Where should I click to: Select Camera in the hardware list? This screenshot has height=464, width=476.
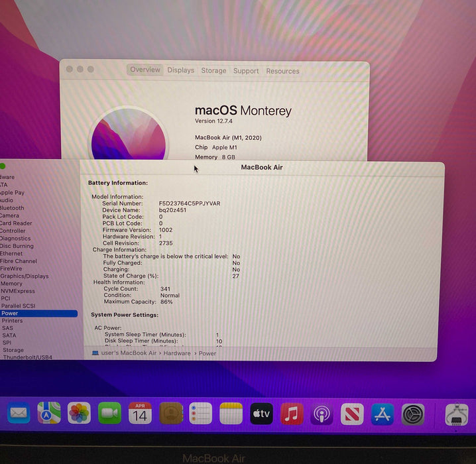point(9,215)
